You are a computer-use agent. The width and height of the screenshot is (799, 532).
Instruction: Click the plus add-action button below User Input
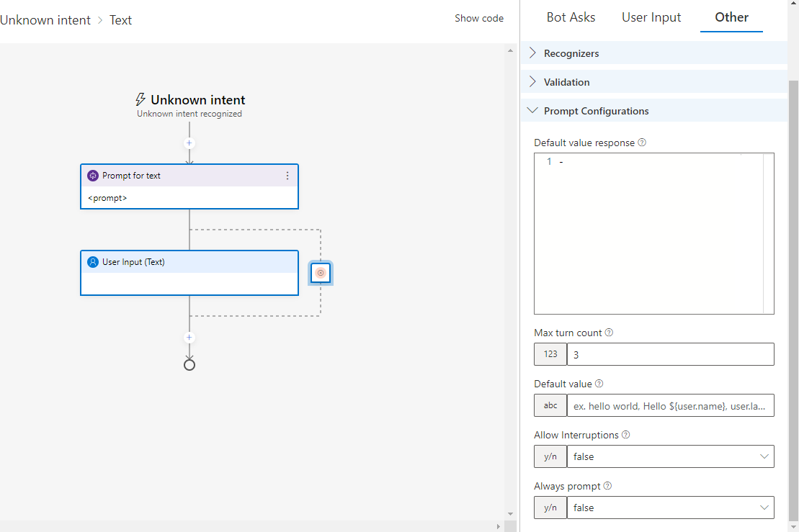click(189, 338)
